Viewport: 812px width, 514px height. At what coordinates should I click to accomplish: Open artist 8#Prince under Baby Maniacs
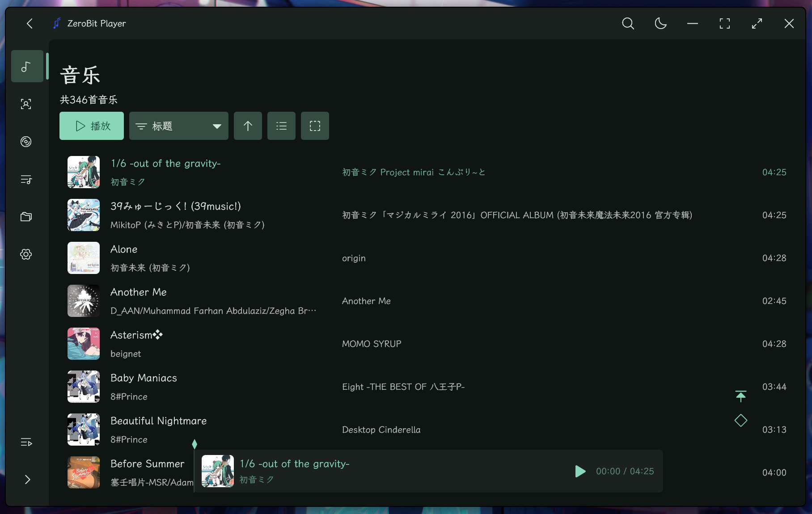tap(129, 397)
